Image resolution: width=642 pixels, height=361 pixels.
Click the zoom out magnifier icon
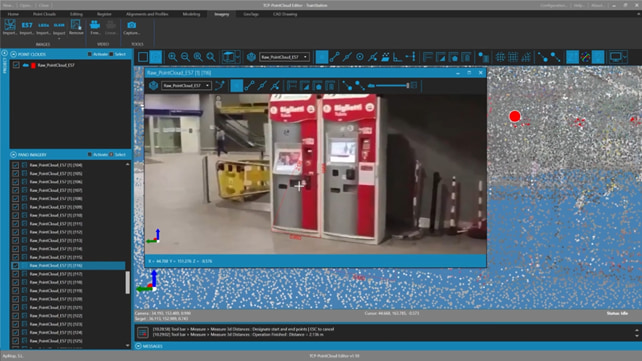(185, 57)
